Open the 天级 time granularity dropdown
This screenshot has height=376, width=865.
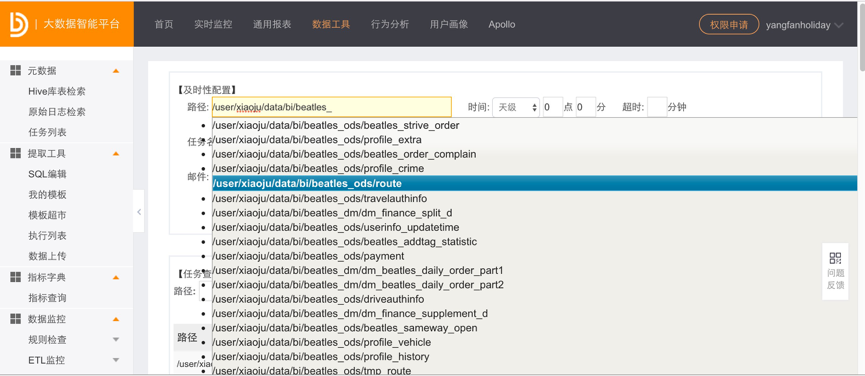(516, 107)
